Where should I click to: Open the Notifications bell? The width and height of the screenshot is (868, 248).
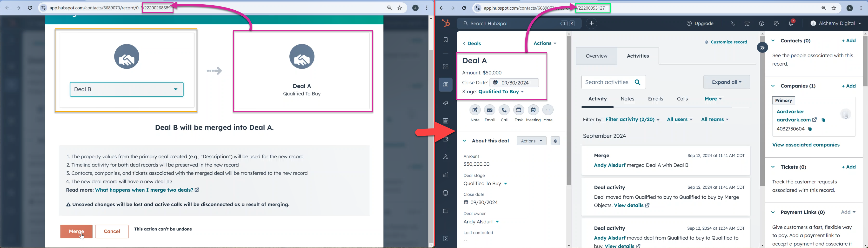tap(791, 23)
